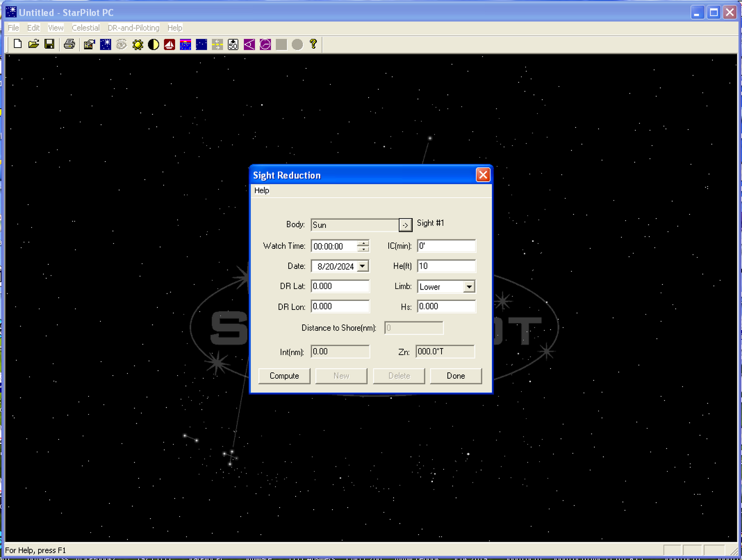Click the red sailboat toolbar icon
The image size is (742, 560).
pyautogui.click(x=169, y=45)
